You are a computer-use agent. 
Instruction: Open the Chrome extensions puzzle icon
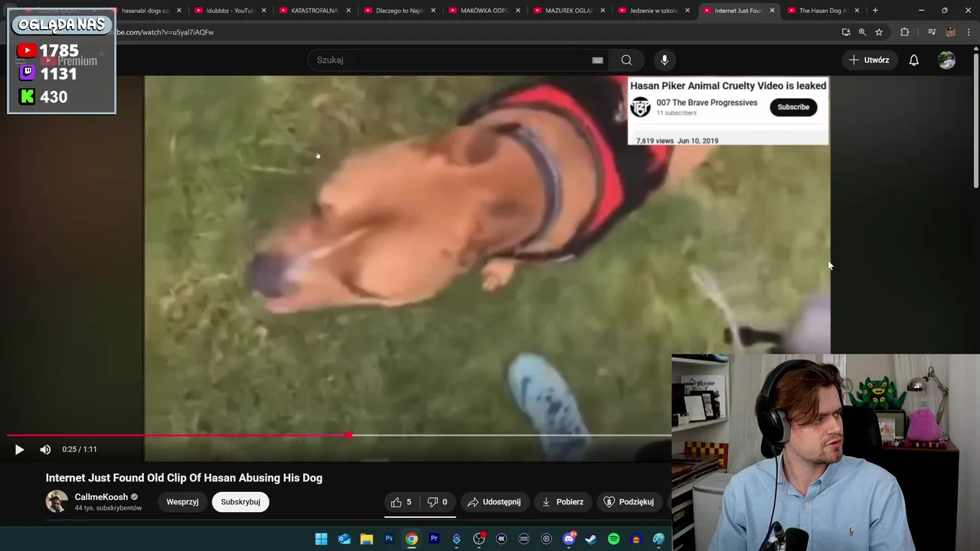pos(904,32)
